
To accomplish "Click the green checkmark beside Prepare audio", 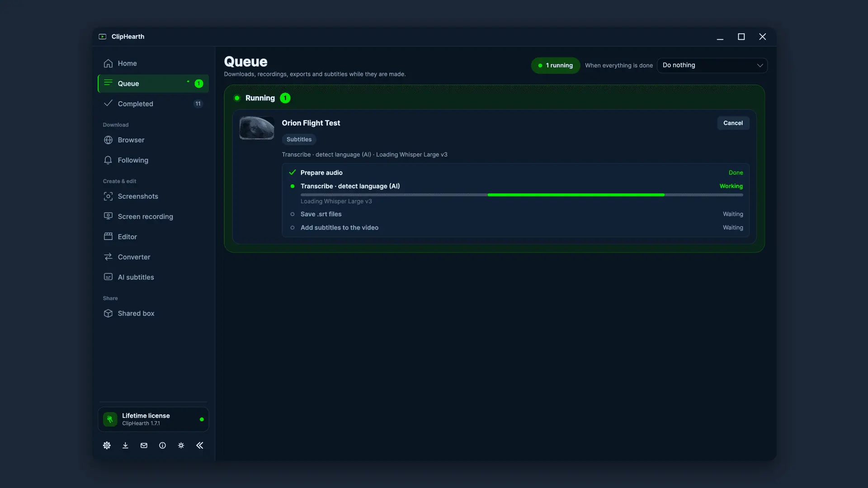I will 292,172.
